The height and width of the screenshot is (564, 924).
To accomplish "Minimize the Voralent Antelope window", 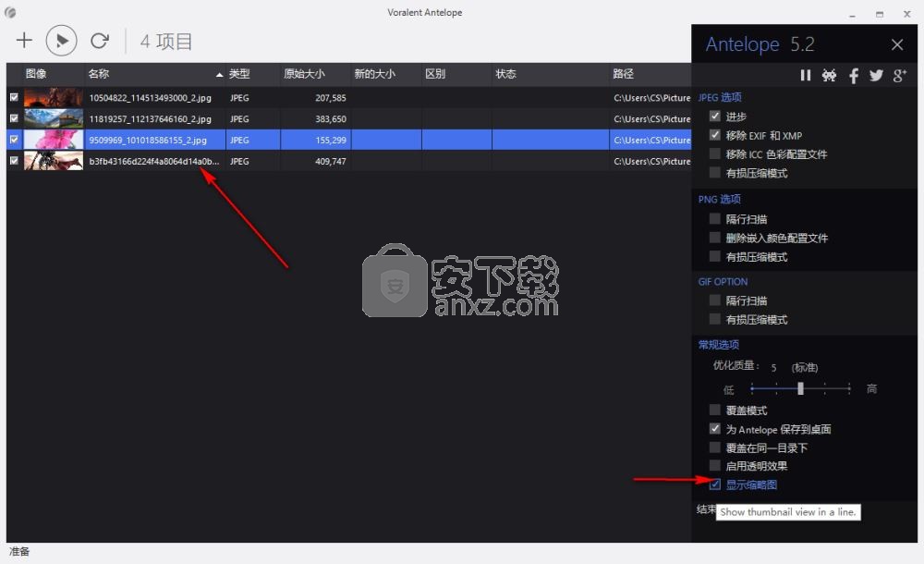I will click(x=852, y=14).
